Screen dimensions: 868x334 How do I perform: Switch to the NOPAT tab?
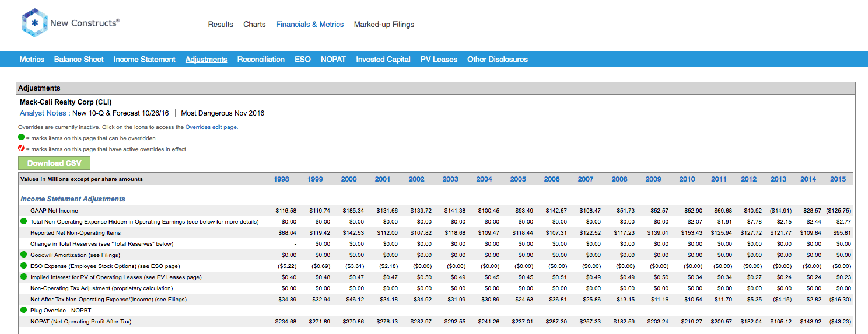coord(333,59)
